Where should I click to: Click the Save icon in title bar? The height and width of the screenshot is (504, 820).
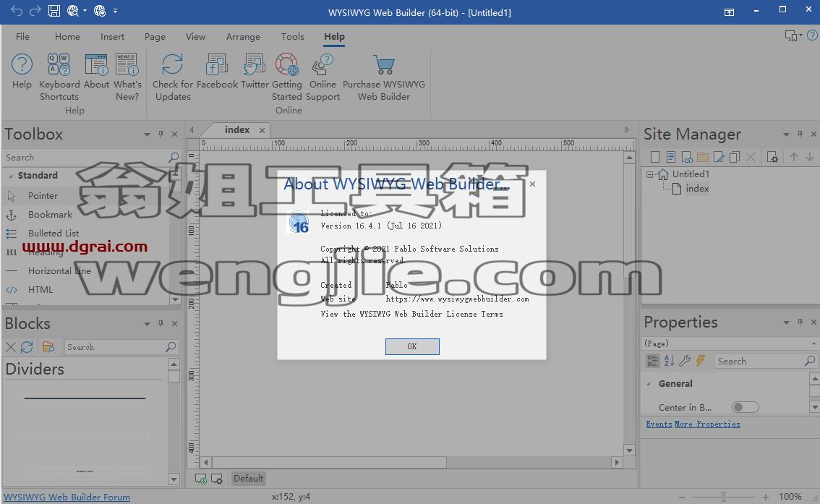(x=54, y=10)
